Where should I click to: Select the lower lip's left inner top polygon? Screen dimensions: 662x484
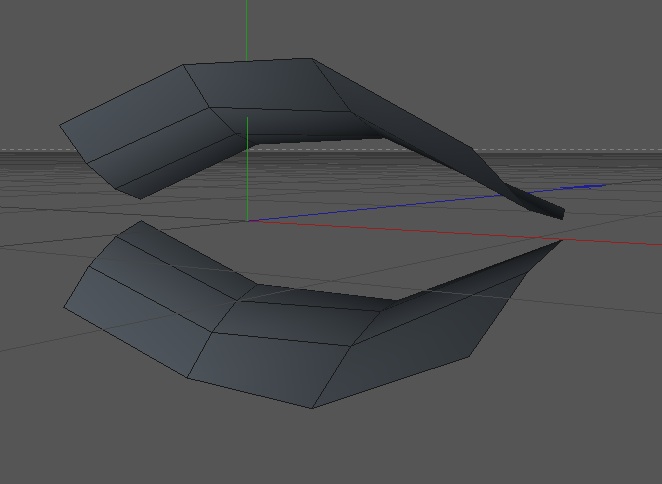pyautogui.click(x=186, y=258)
